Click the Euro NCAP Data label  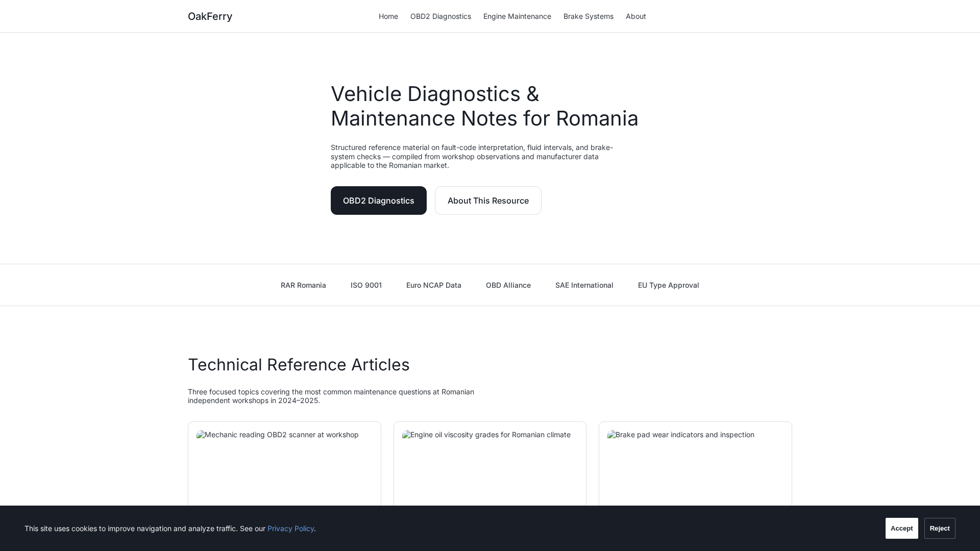pyautogui.click(x=434, y=285)
